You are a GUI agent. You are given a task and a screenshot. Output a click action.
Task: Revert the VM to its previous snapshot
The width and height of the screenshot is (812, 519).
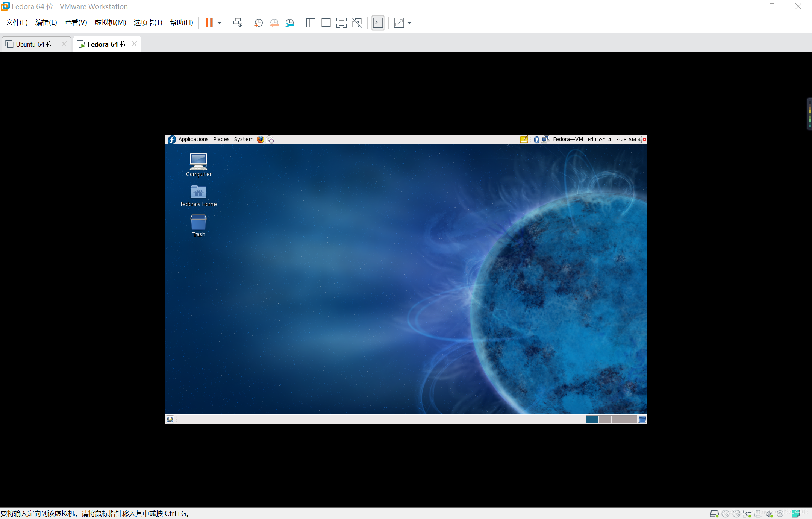274,23
